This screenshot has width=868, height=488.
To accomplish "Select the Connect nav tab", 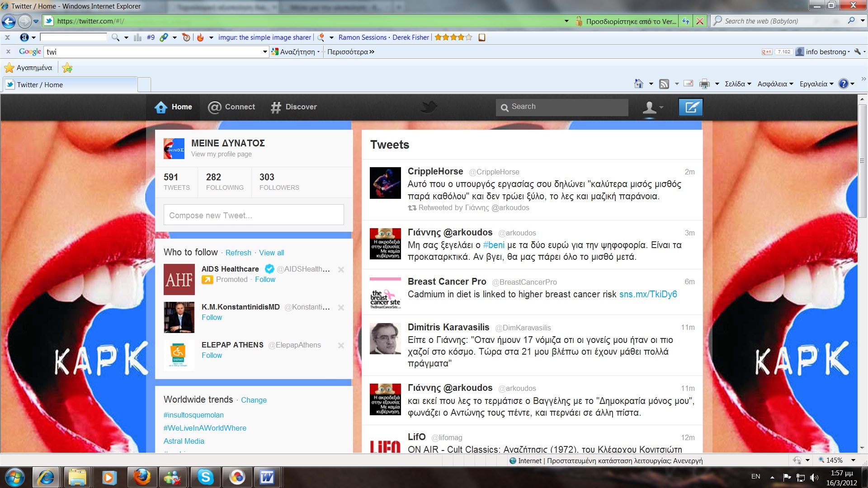I will (231, 107).
